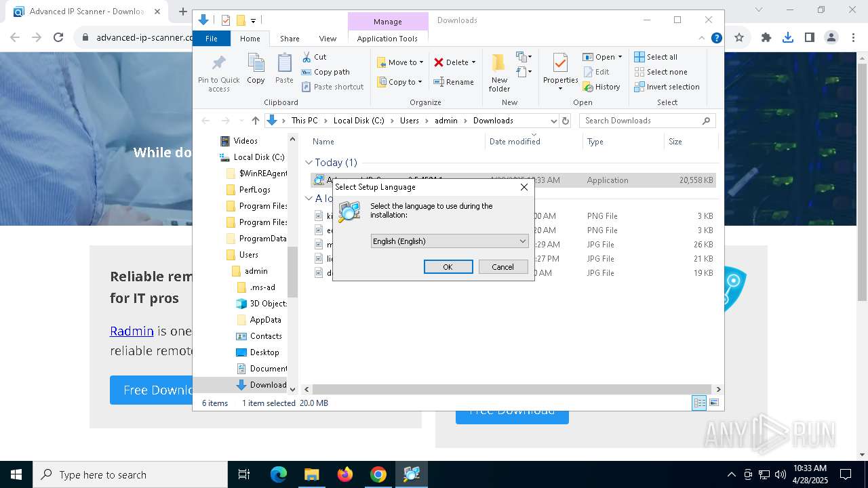Open Microsoft Edge from the taskbar

pos(279,474)
